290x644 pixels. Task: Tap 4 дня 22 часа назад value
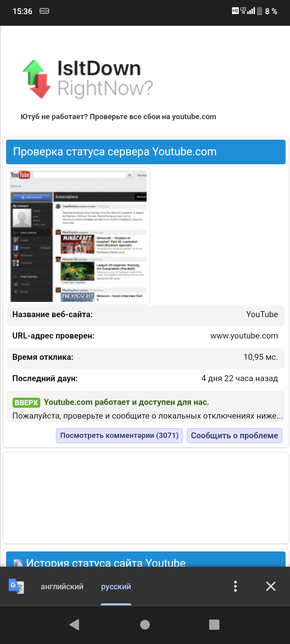pyautogui.click(x=240, y=378)
